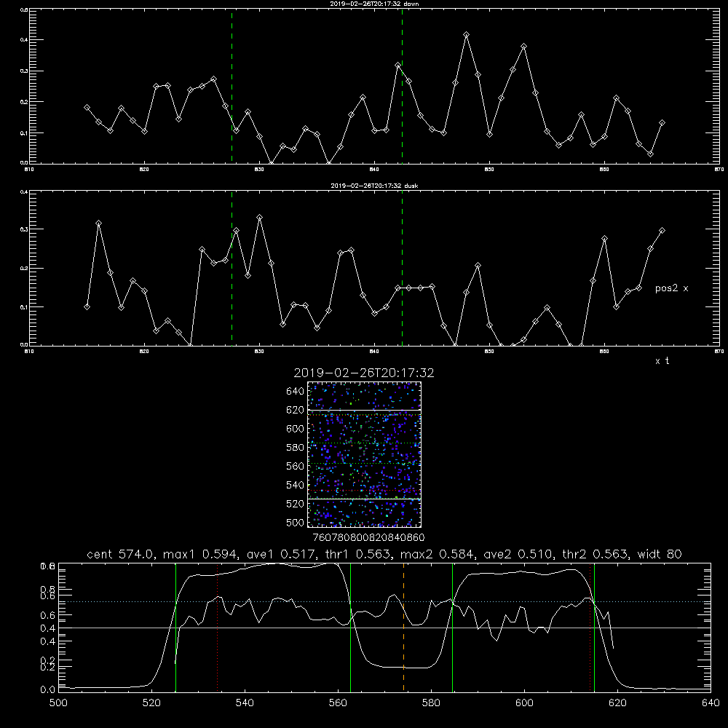Click the "580" label on pixel image y-axis
728x728 pixels.
[296, 448]
